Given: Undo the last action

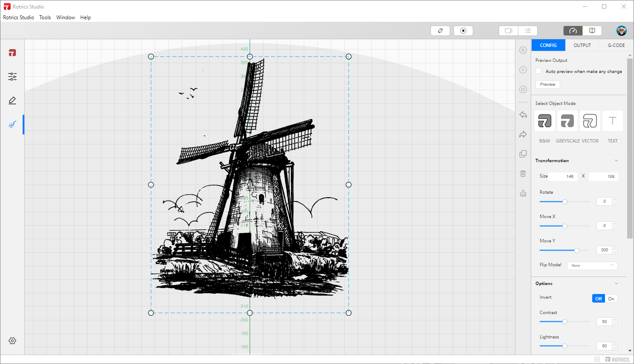Looking at the screenshot, I should click(x=523, y=115).
